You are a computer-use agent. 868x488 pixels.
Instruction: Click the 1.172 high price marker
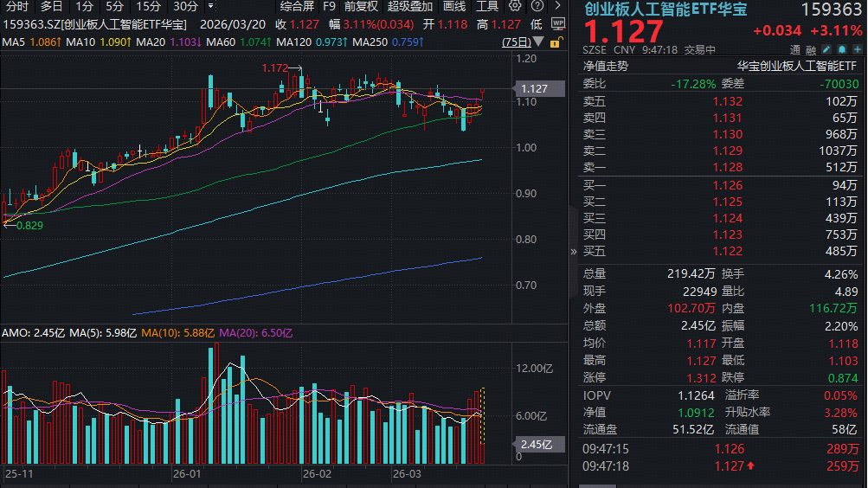(275, 67)
